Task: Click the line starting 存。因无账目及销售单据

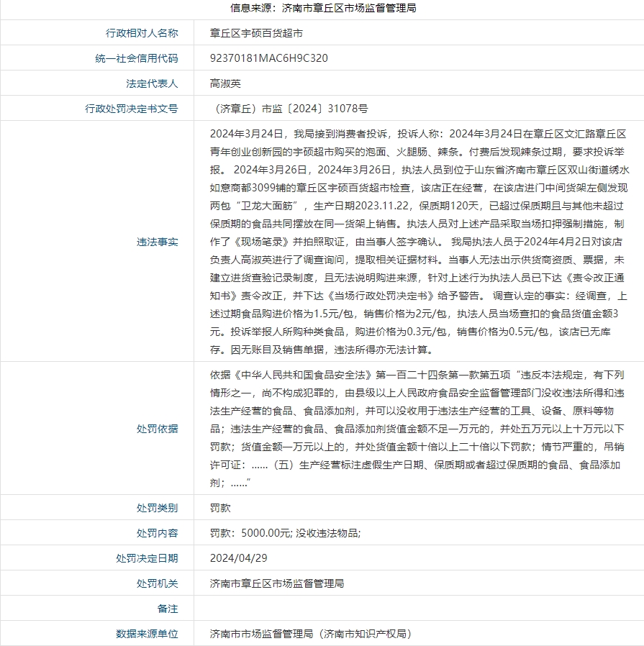Action: (322, 350)
